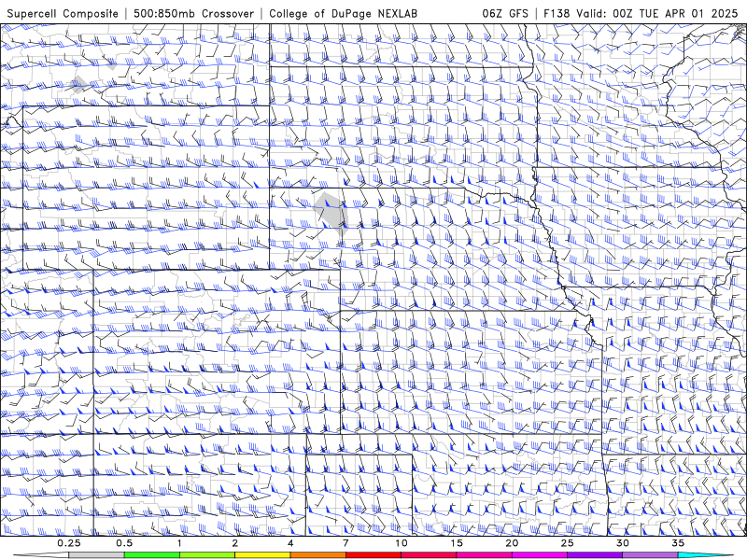The width and height of the screenshot is (747, 560).
Task: Click legend value "20"
Action: tap(512, 543)
